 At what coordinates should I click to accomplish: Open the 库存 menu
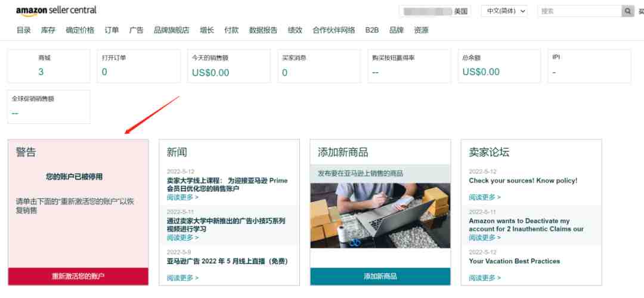pyautogui.click(x=48, y=30)
